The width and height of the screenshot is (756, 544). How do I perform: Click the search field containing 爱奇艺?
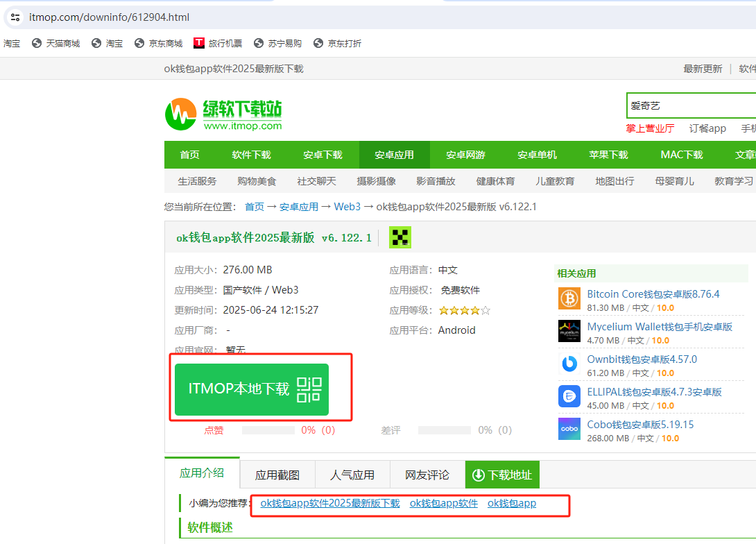[690, 105]
